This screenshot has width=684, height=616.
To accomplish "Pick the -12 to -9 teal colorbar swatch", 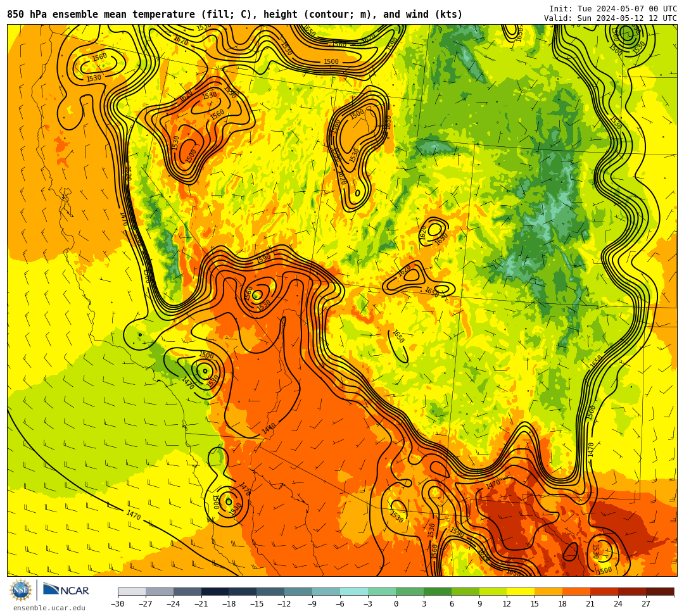I will tap(298, 592).
